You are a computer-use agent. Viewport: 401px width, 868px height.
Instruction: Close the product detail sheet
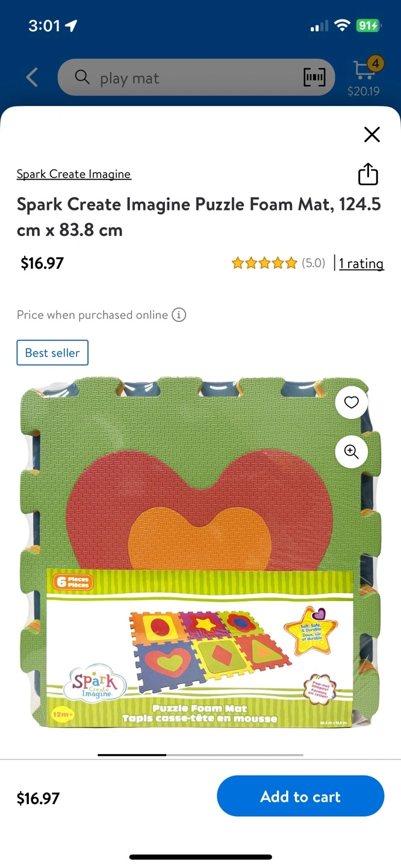coord(372,134)
